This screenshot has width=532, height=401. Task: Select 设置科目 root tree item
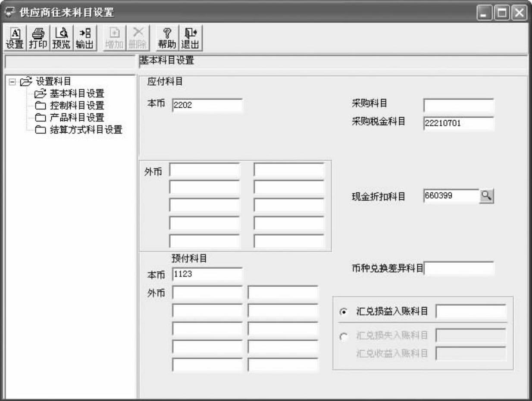(x=53, y=81)
